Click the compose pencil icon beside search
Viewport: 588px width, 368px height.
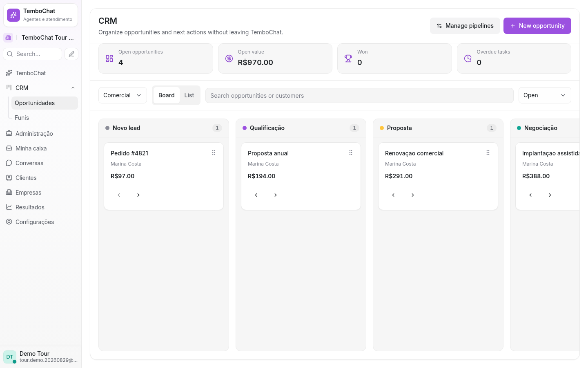[71, 54]
